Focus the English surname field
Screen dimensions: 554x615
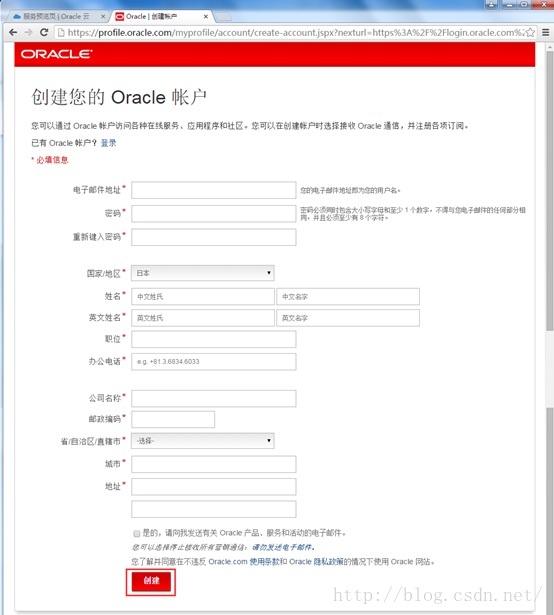pyautogui.click(x=202, y=318)
